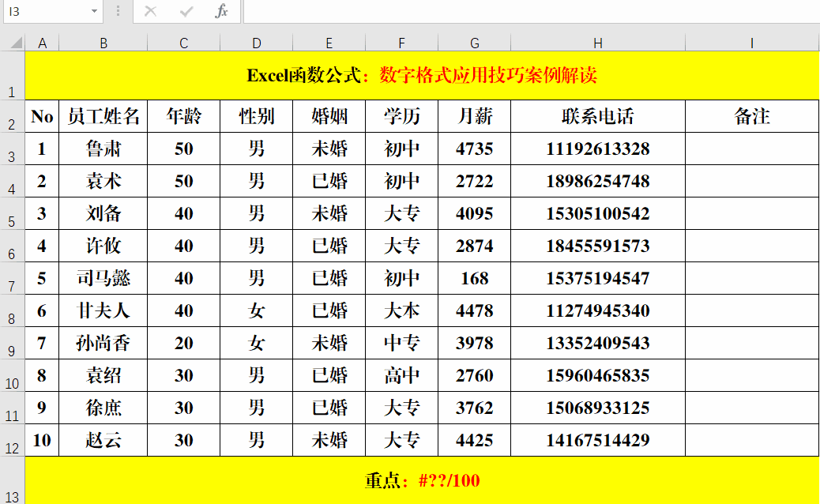Click the '年龄' header cell
The width and height of the screenshot is (820, 504).
(x=183, y=116)
